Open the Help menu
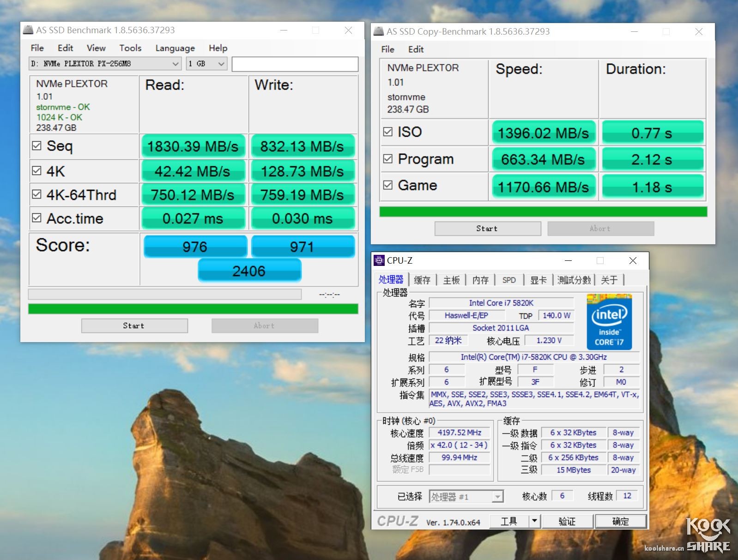This screenshot has width=738, height=560. coord(218,48)
